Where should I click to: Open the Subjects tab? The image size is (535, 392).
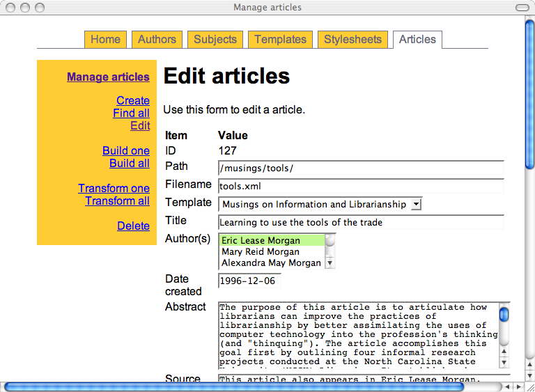pos(215,40)
